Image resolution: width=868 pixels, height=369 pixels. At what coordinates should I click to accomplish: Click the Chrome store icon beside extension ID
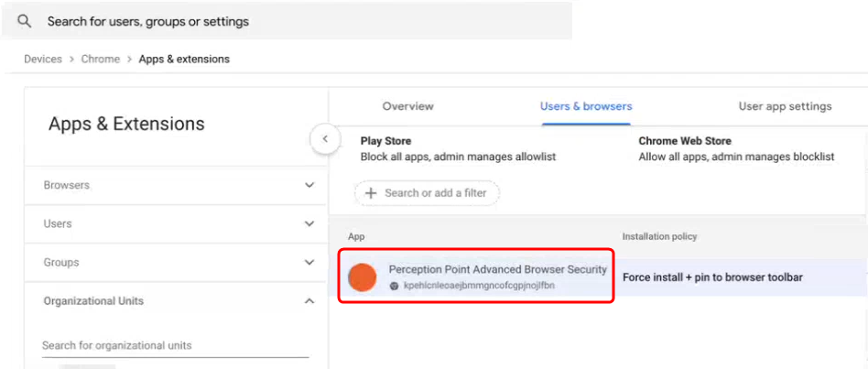394,286
